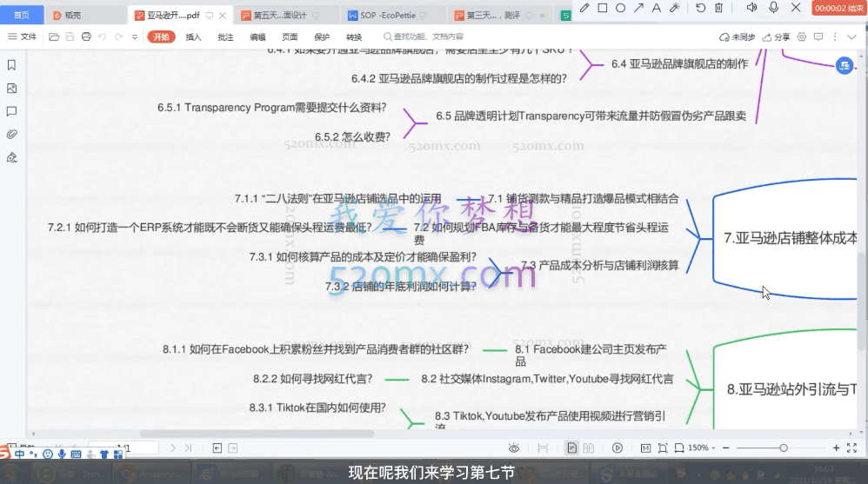The image size is (868, 484).
Task: Clear annotations with trash icon
Action: [718, 8]
